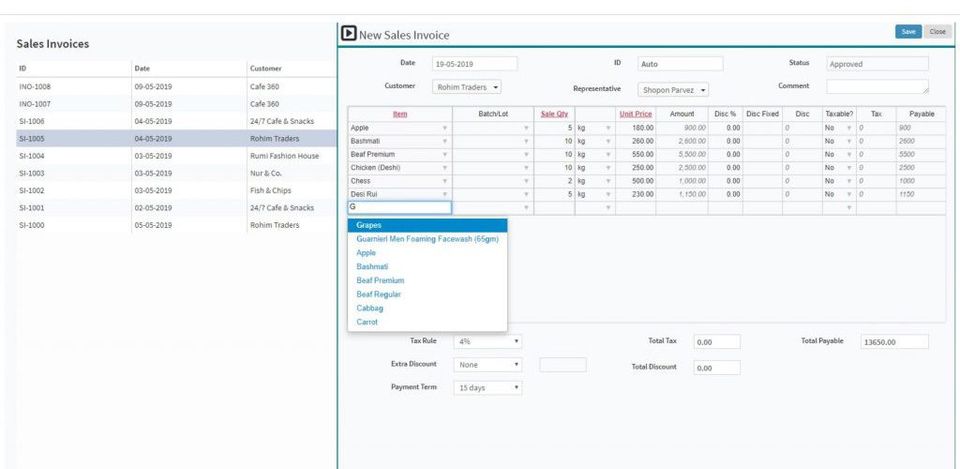
Task: Open invoice SI-1003 in the list
Action: (x=176, y=173)
